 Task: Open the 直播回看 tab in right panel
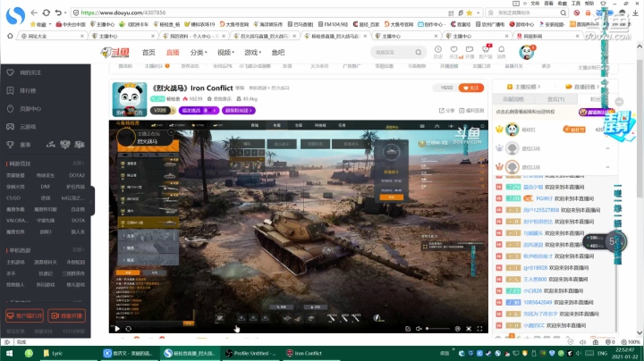tap(582, 87)
